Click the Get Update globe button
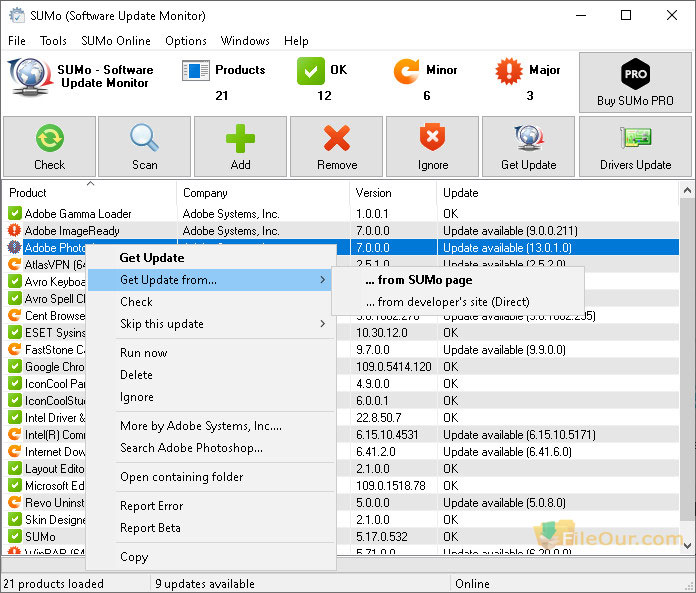The image size is (696, 593). coord(528,146)
